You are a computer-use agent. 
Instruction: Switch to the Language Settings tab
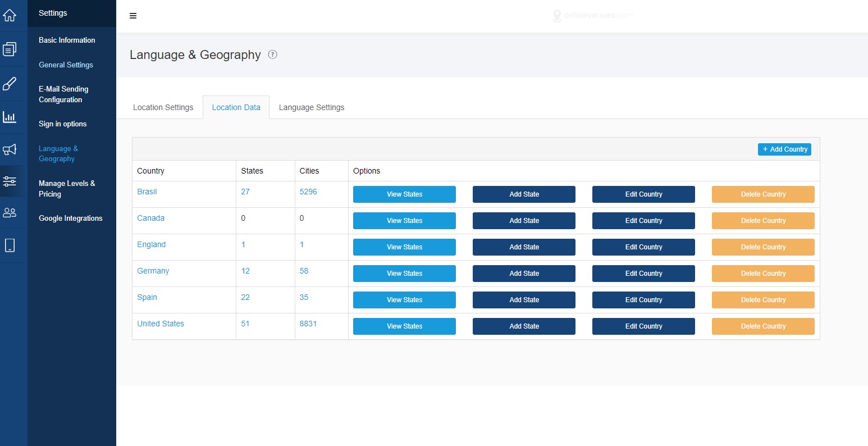[x=312, y=107]
